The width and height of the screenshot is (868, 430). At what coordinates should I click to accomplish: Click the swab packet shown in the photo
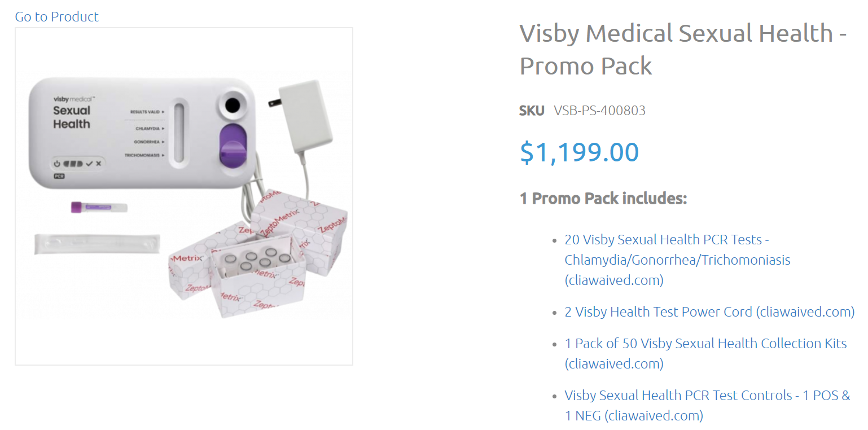click(96, 244)
